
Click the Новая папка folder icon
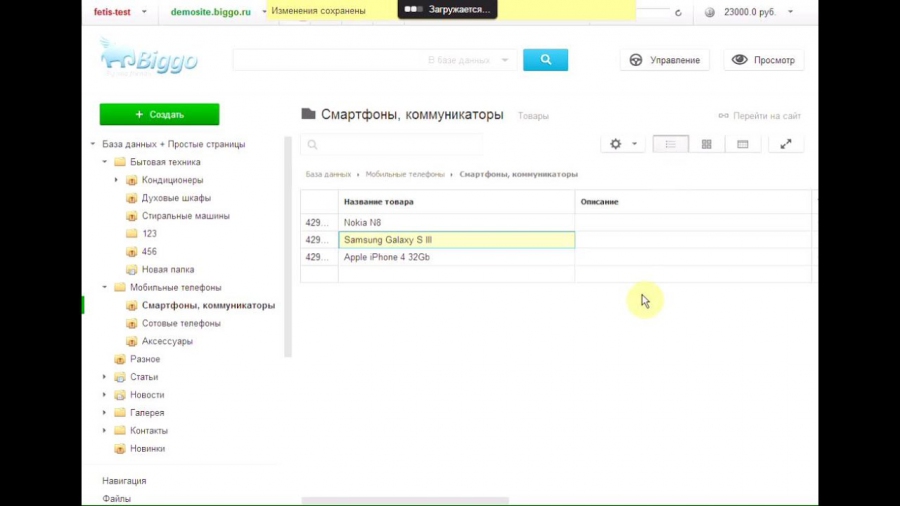click(131, 269)
